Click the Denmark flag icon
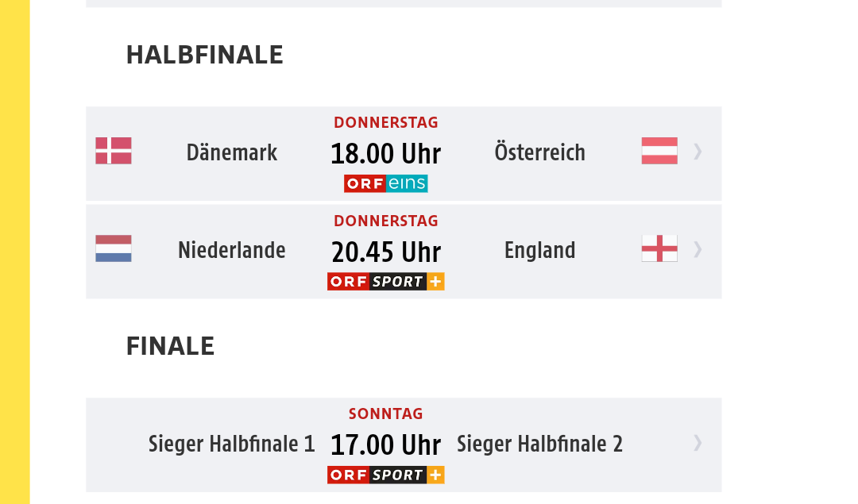The width and height of the screenshot is (858, 504). (114, 151)
